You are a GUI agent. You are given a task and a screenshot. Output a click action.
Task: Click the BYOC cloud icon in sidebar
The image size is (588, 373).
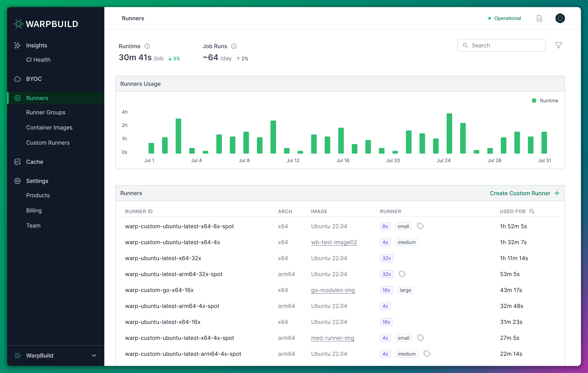coord(17,78)
